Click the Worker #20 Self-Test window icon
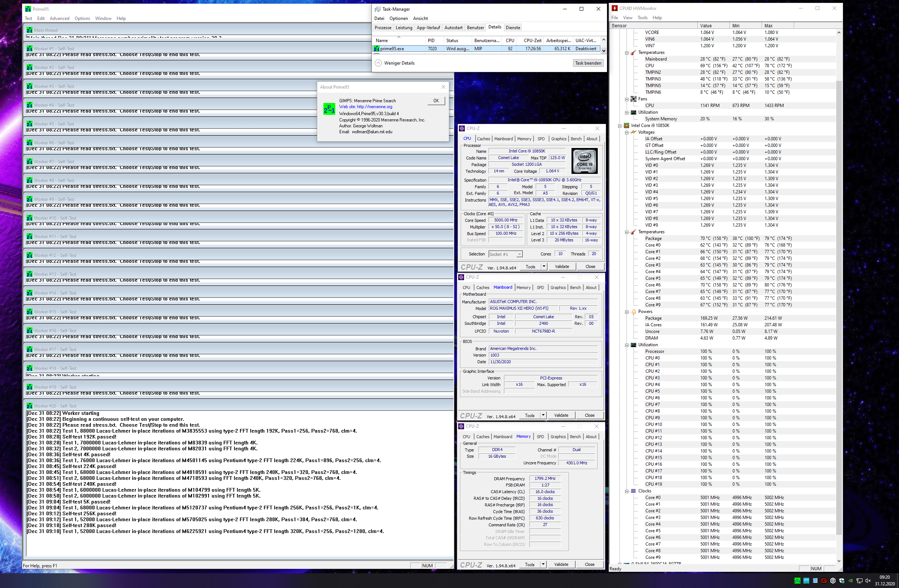Screen dimensions: 899x588 click(30, 406)
